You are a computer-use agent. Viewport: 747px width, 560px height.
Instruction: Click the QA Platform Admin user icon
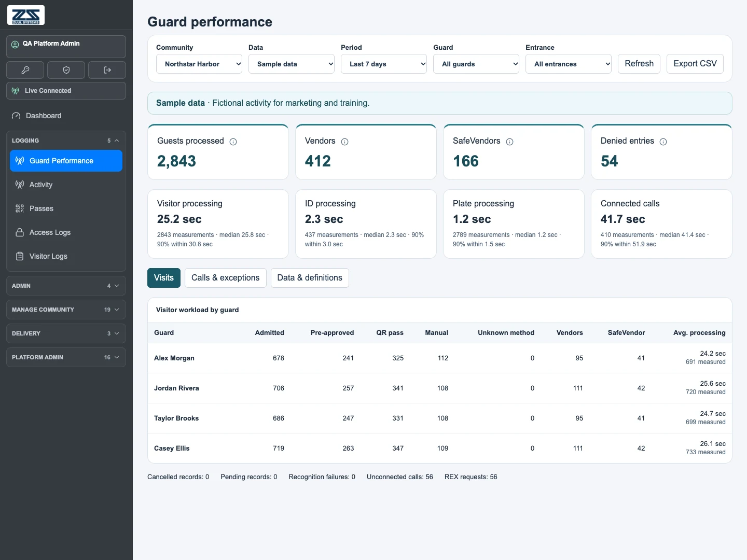[15, 44]
